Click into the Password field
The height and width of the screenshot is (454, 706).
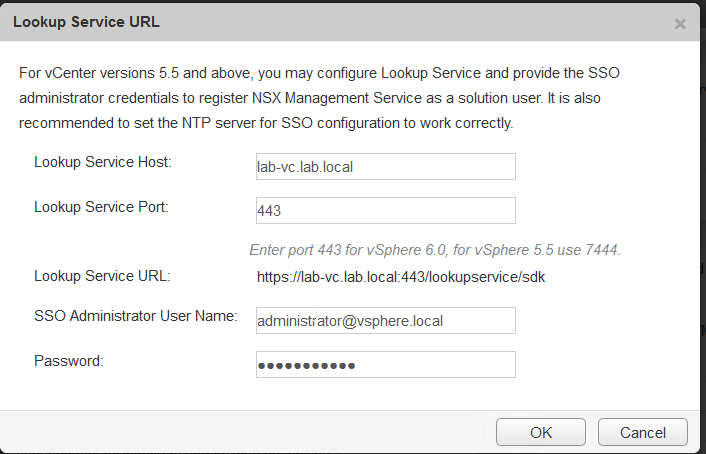point(385,365)
